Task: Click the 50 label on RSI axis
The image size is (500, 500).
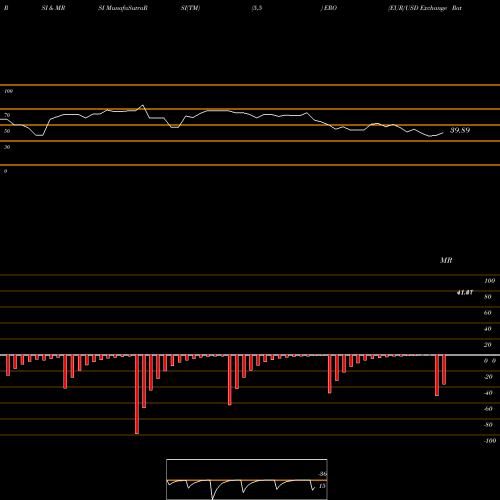Action: 7,131
